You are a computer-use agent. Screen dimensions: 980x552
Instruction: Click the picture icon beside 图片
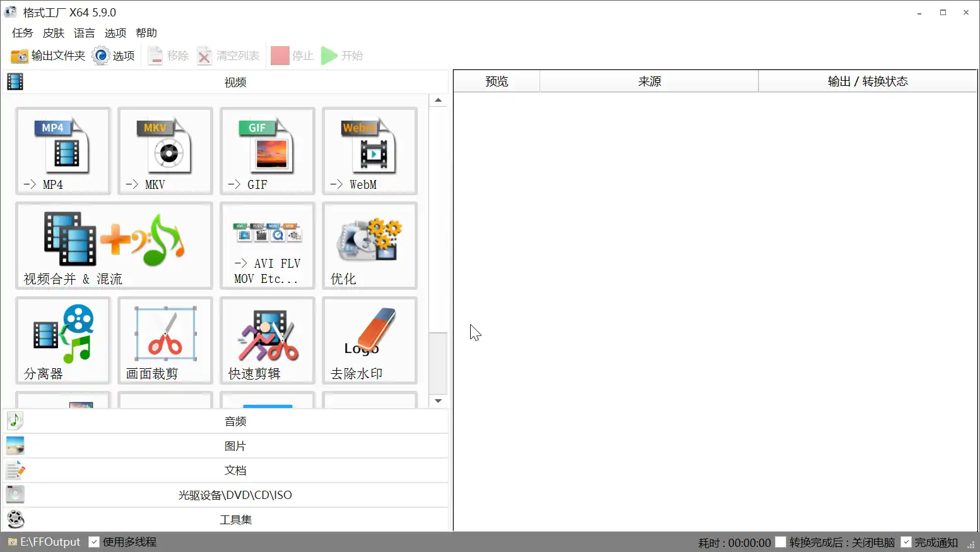(x=15, y=446)
